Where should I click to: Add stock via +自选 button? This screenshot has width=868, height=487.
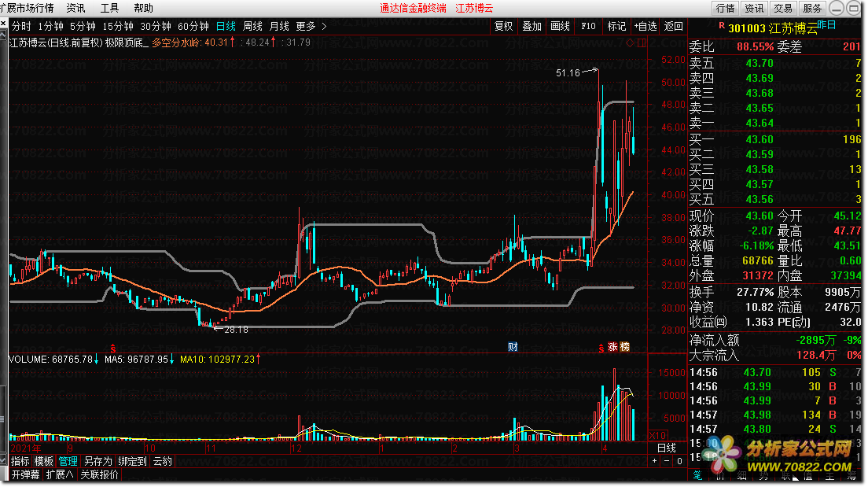(645, 26)
